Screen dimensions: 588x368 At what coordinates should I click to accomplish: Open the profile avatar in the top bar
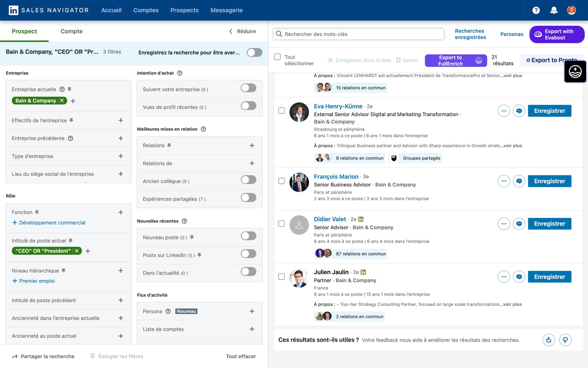[x=571, y=10]
